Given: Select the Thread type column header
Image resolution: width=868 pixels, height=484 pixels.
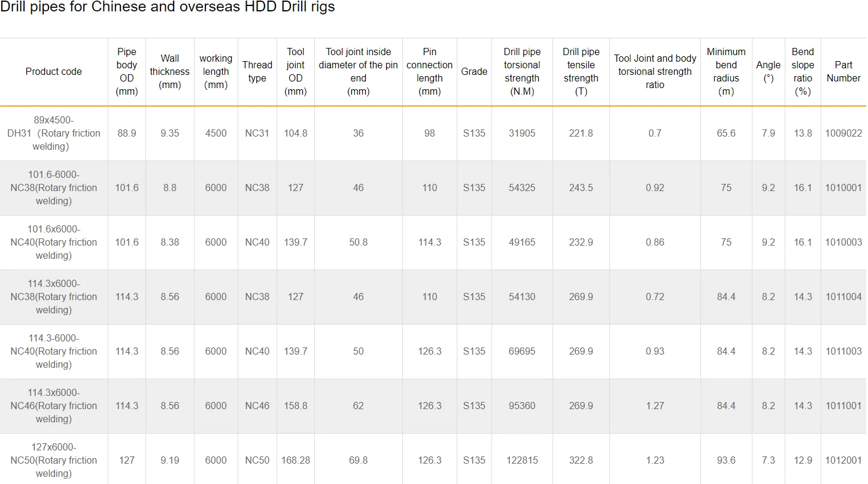Looking at the screenshot, I should (257, 72).
